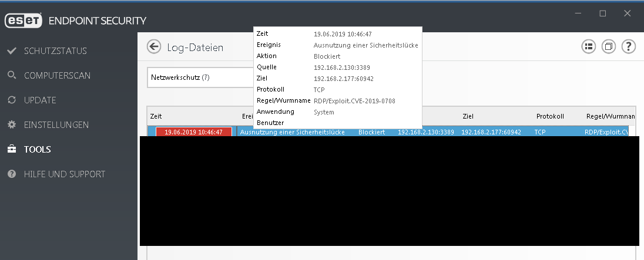Open Hilfe und Support
This screenshot has height=260, width=644.
tap(65, 174)
